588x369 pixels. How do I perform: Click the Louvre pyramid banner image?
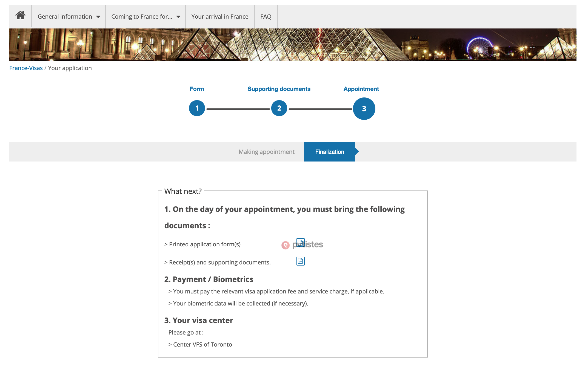[x=293, y=45]
